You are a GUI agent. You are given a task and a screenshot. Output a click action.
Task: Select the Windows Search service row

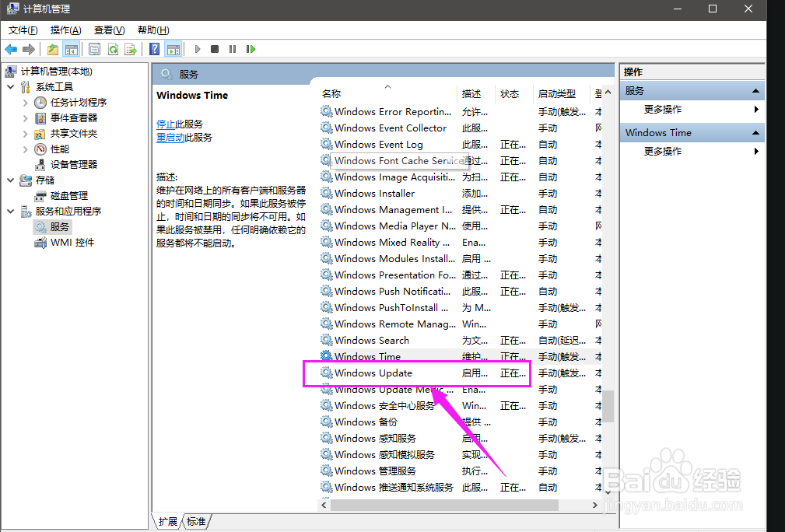[461, 341]
